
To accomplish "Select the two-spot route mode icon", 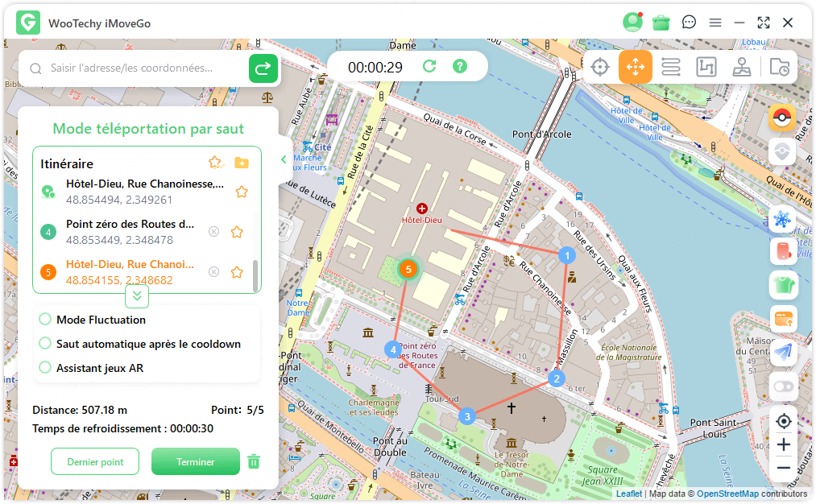I will 671,67.
